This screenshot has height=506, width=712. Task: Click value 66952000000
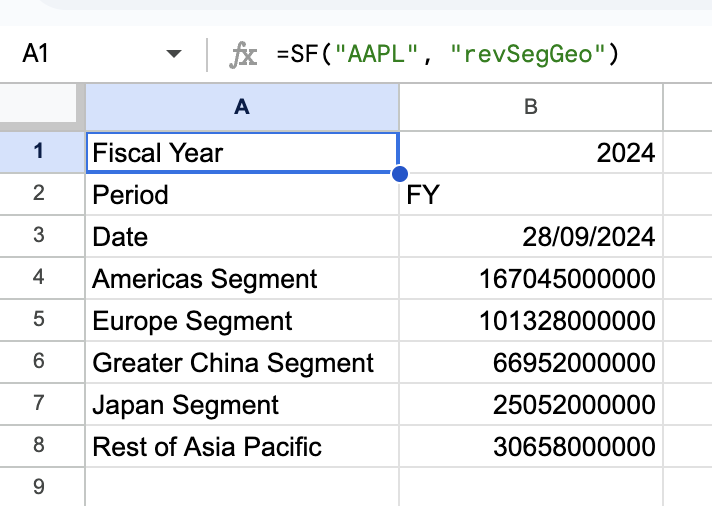pos(531,362)
